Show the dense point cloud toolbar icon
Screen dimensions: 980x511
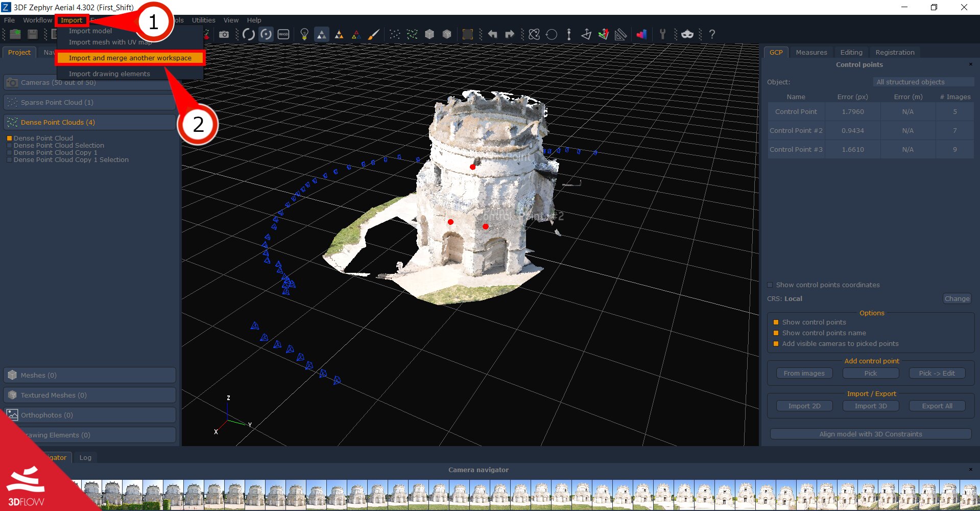tap(412, 34)
